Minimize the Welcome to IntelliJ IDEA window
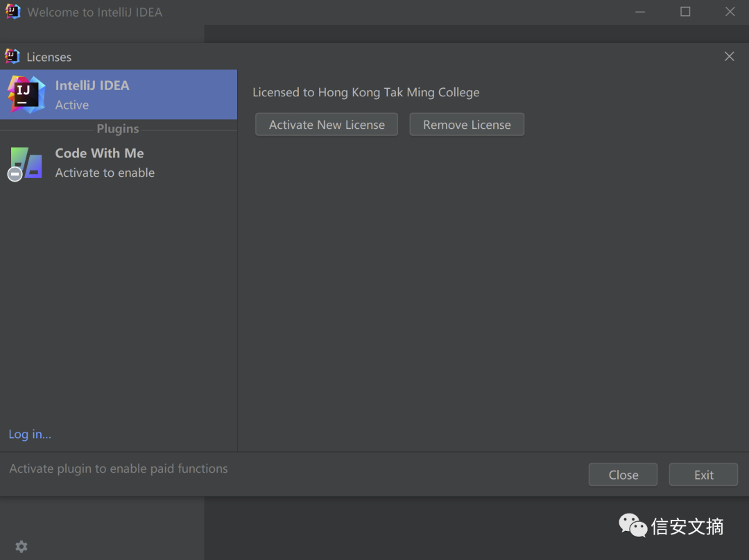Image resolution: width=749 pixels, height=560 pixels. (640, 12)
